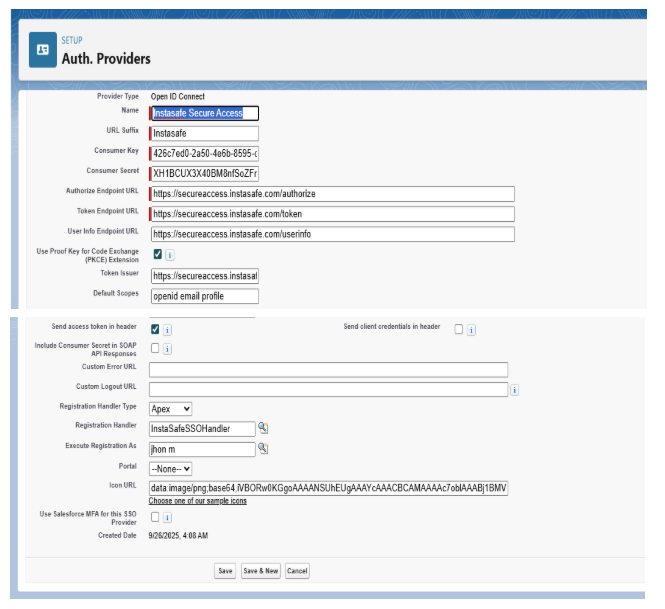
Task: Expand the Portal dropdown
Action: pyautogui.click(x=170, y=468)
